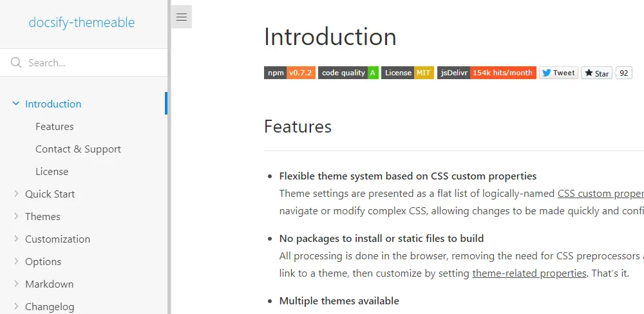The height and width of the screenshot is (314, 644).
Task: Open Themes sidebar page
Action: click(x=43, y=216)
